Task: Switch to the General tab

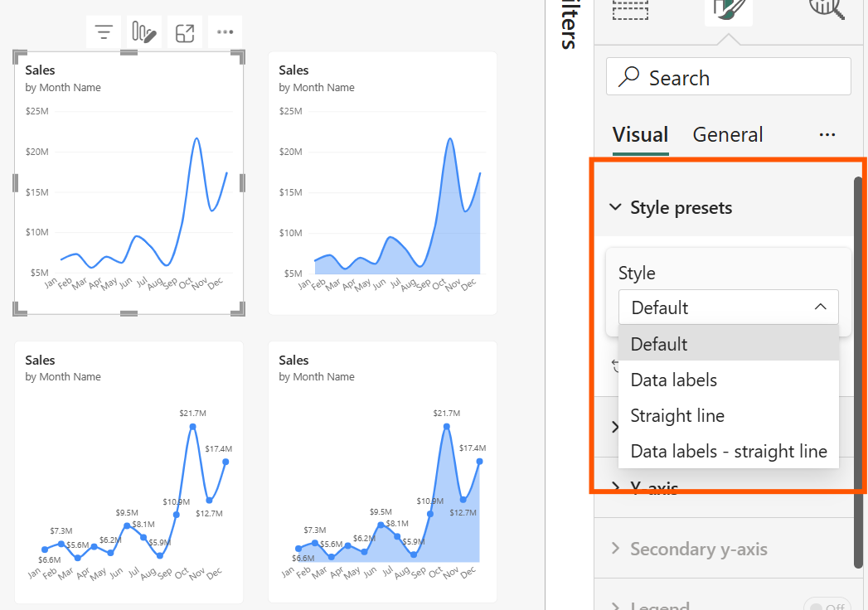Action: (x=727, y=134)
